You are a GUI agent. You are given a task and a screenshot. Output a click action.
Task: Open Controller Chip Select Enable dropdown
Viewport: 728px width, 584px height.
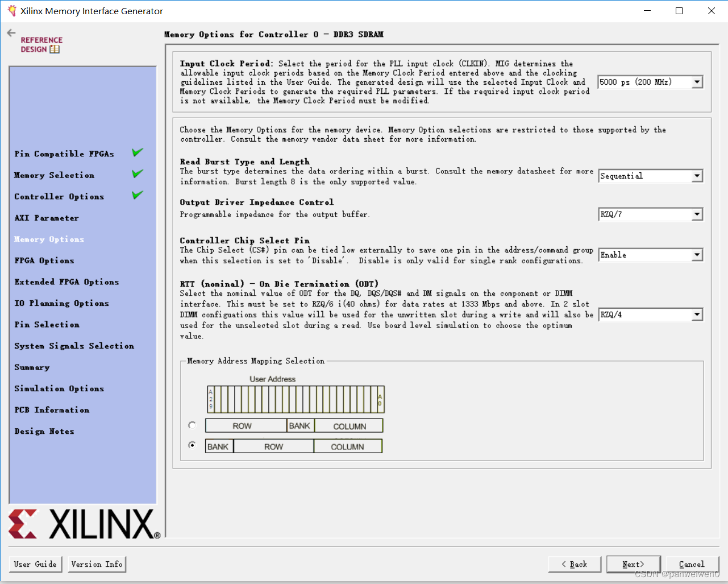[650, 255]
